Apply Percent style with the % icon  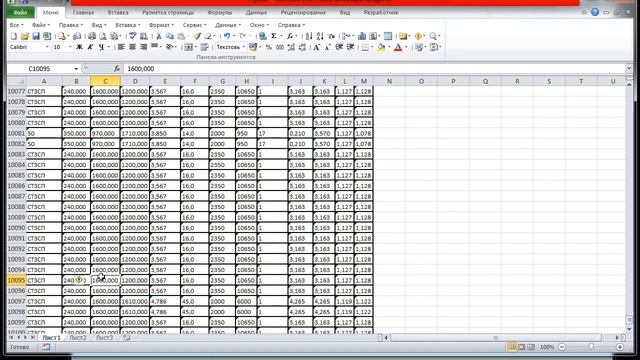[269, 47]
